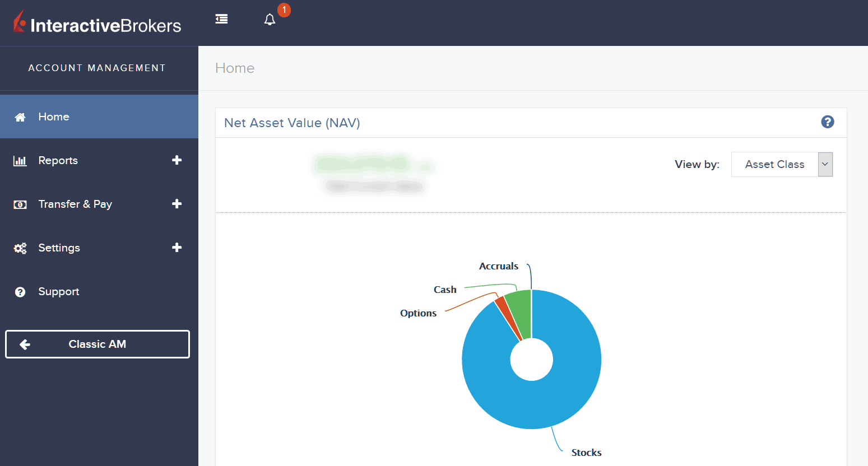Click the Account Management heading

(97, 68)
